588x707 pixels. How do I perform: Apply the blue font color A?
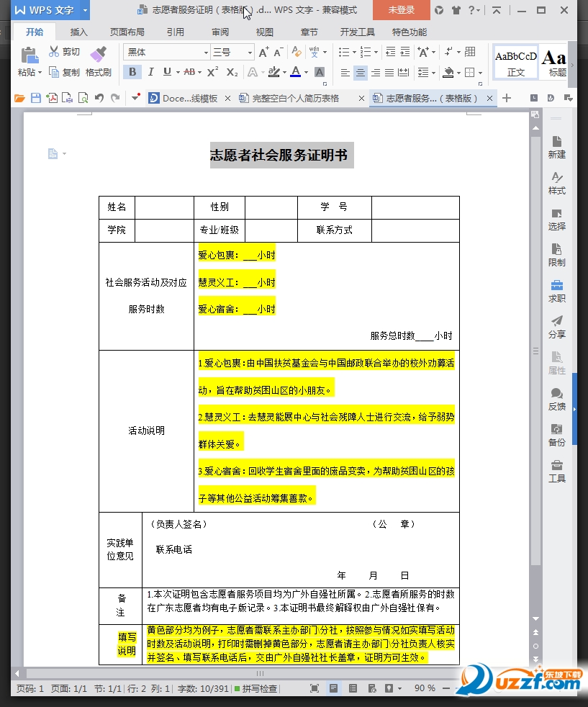click(296, 72)
